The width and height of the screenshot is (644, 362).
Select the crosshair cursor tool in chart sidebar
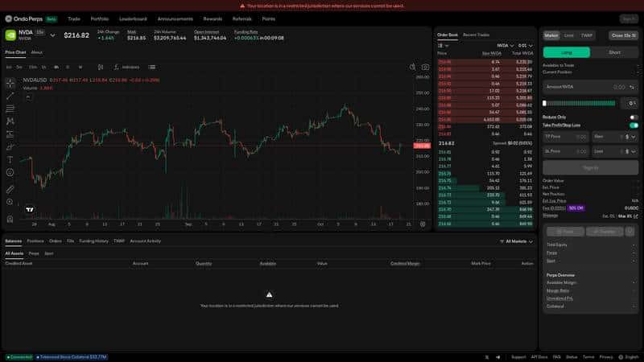(10, 83)
